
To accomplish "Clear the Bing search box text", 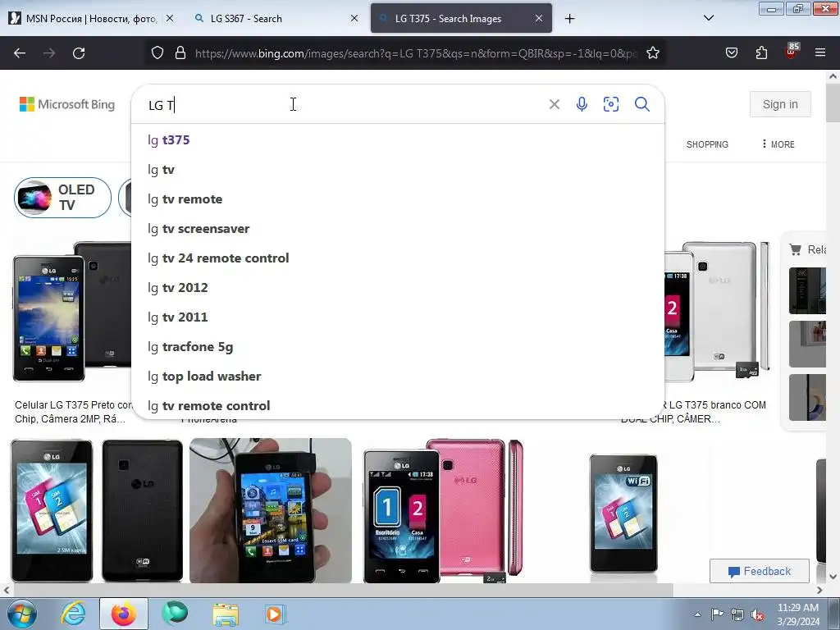I will [555, 104].
